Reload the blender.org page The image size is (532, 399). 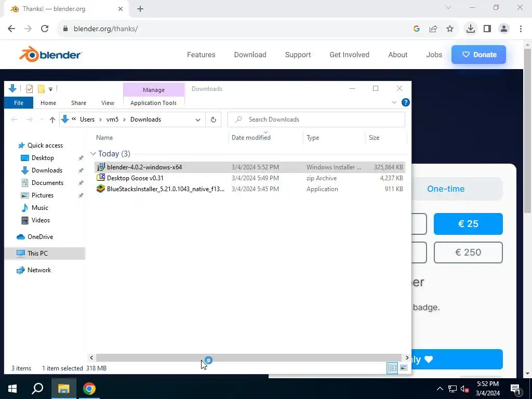[x=45, y=29]
